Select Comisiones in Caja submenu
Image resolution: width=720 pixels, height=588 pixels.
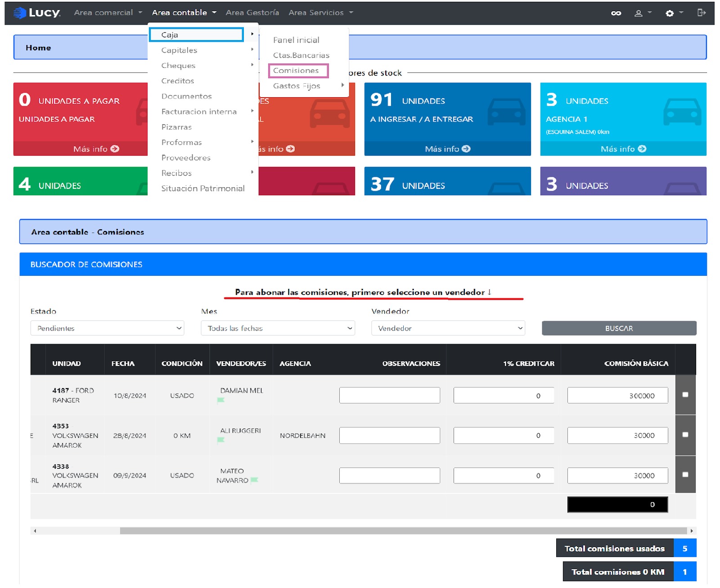click(298, 71)
